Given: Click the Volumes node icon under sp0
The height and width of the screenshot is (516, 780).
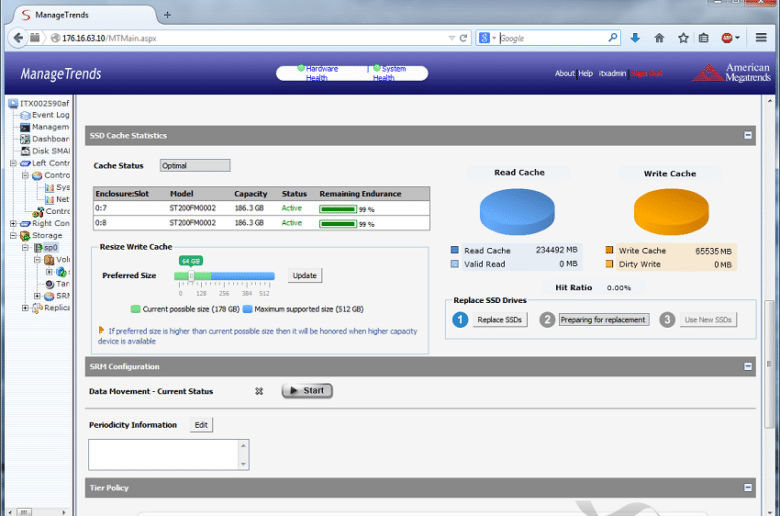Looking at the screenshot, I should 49,260.
